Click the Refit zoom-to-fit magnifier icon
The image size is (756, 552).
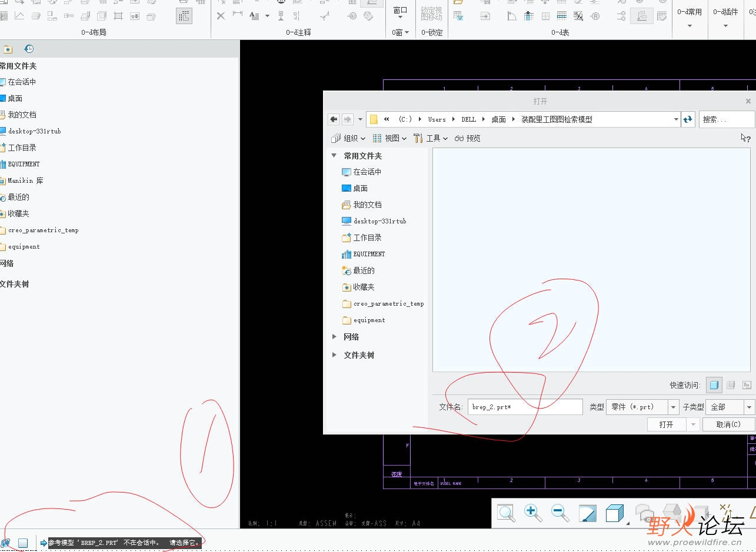(505, 513)
